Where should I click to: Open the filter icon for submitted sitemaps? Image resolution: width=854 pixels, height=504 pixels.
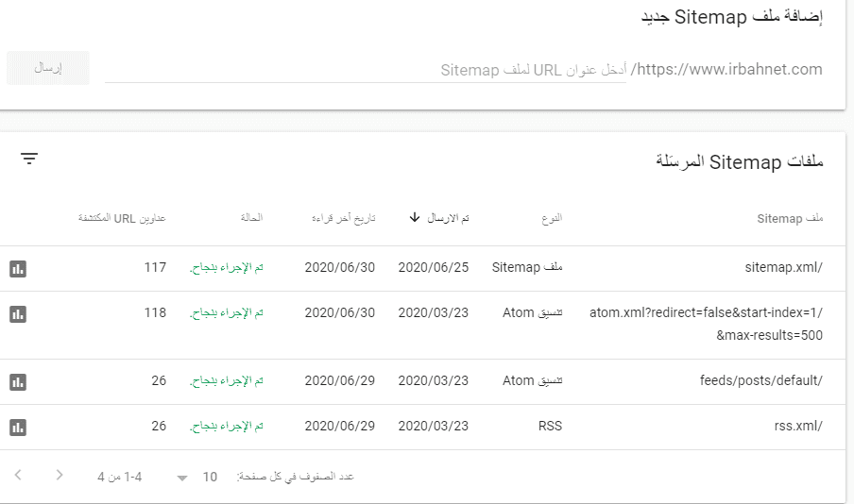(29, 159)
